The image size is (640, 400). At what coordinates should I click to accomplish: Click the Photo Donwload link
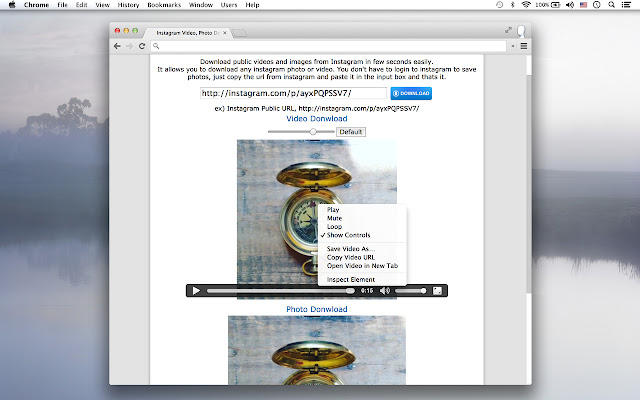[317, 309]
